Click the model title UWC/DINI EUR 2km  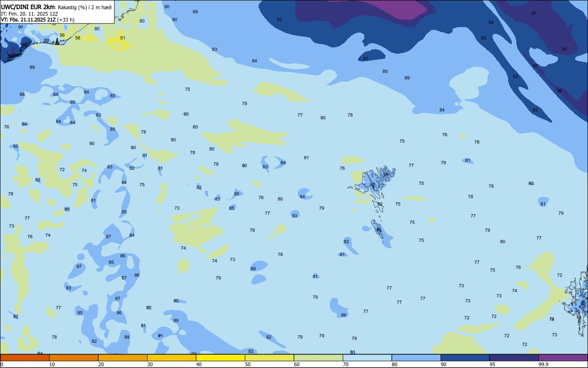[x=28, y=6]
